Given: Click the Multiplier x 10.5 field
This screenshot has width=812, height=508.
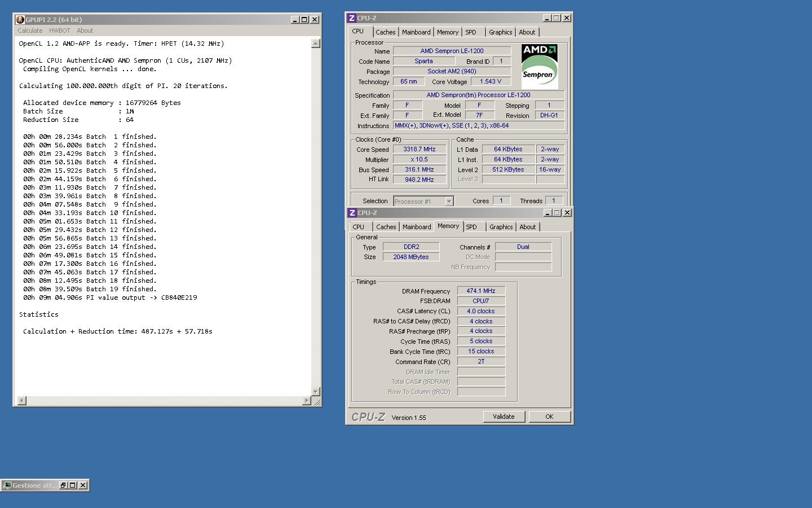Looking at the screenshot, I should coord(420,160).
